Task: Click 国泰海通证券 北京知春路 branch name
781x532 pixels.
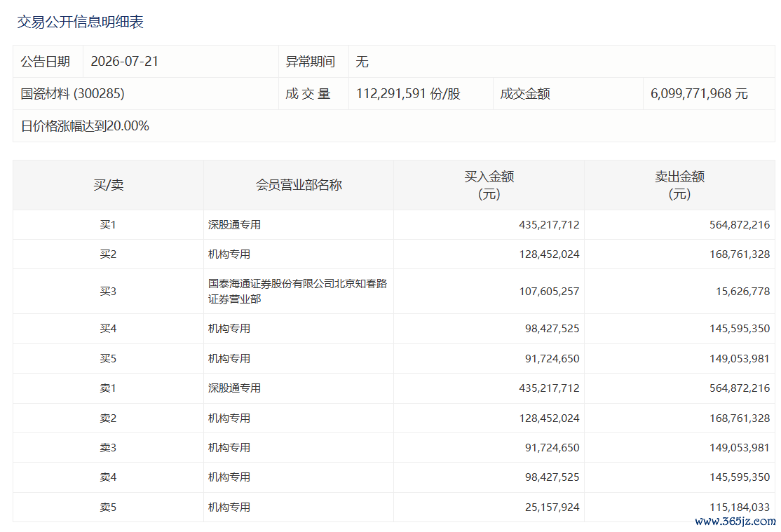Action: [297, 292]
